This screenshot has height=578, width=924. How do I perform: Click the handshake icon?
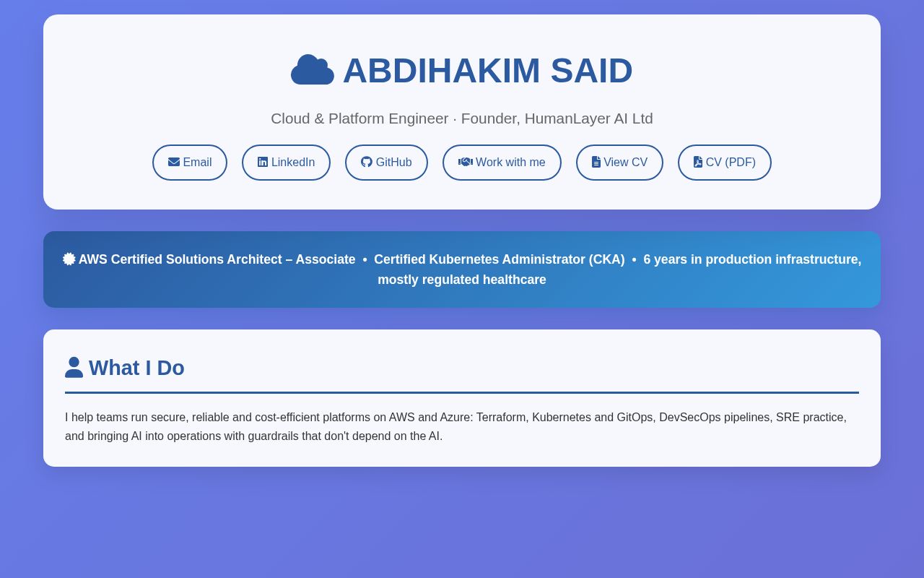click(466, 162)
